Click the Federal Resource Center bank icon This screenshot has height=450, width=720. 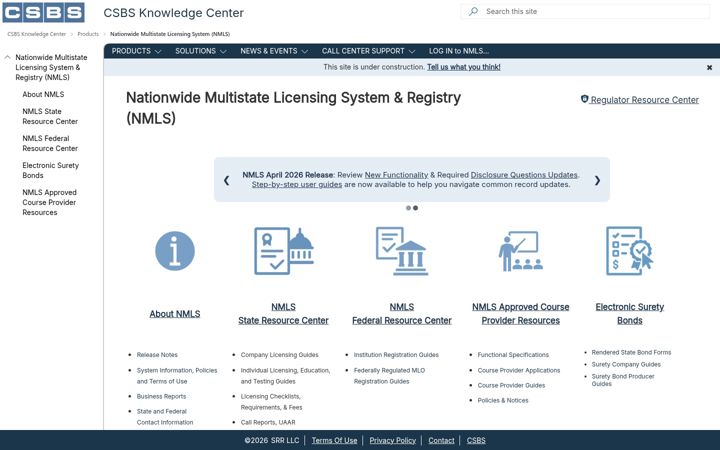(402, 251)
